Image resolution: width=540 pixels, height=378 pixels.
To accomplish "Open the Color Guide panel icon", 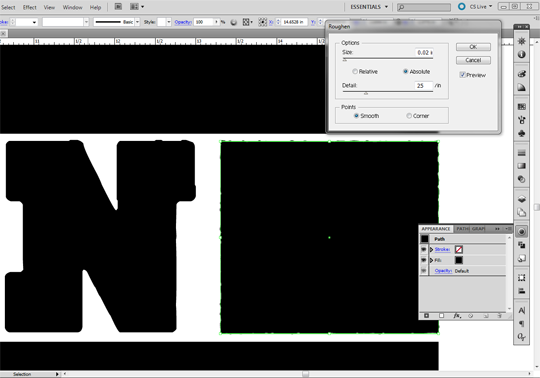I will tap(521, 87).
